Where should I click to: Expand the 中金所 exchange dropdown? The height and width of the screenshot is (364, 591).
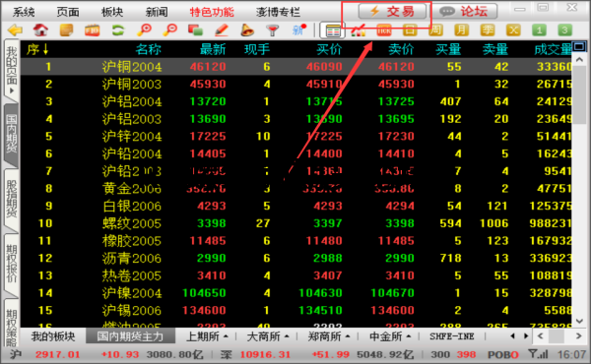coord(390,336)
